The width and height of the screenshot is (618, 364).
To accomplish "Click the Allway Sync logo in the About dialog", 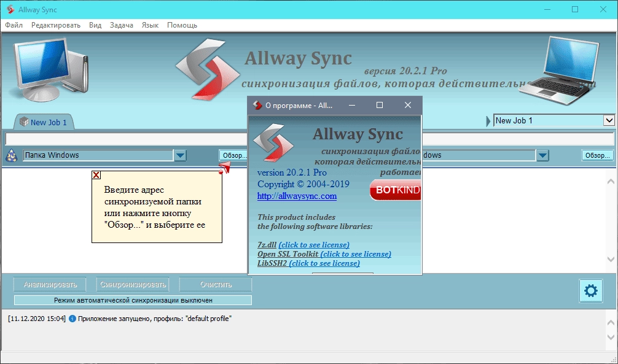I will (x=273, y=142).
